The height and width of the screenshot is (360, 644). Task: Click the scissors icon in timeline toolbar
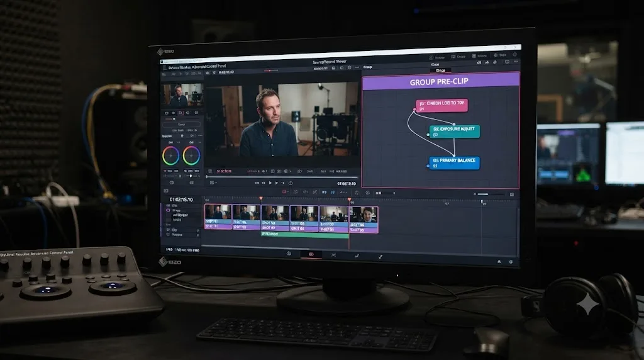(315, 192)
